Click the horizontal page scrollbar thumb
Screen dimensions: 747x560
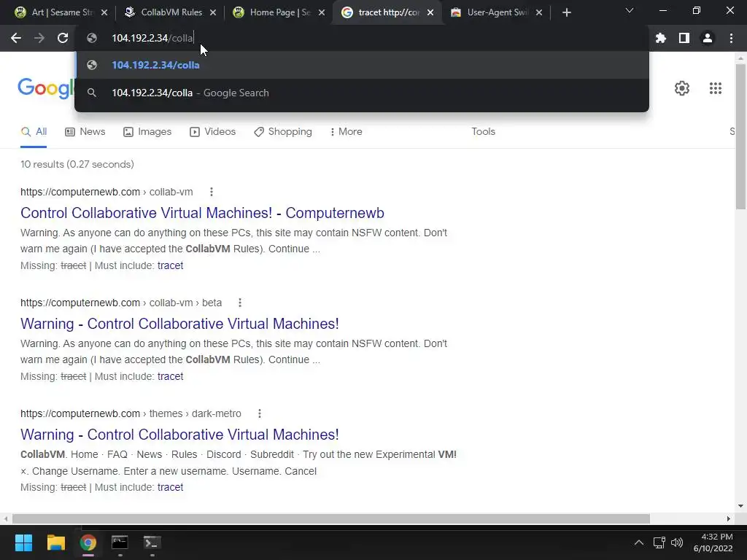pyautogui.click(x=331, y=518)
